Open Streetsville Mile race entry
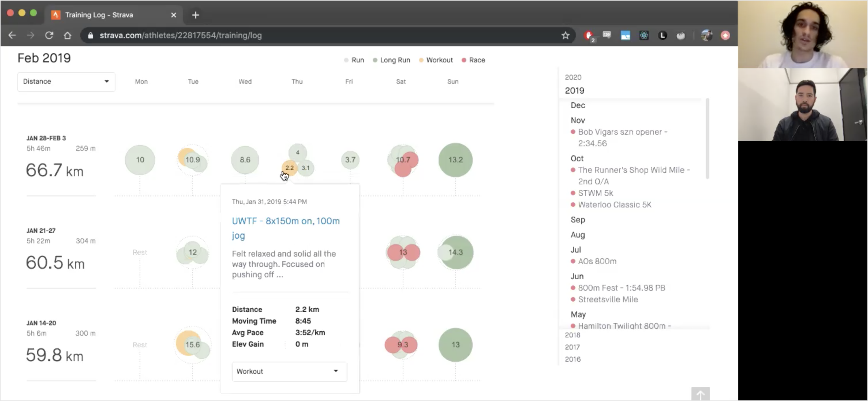Screen dimensions: 868x401 608,300
